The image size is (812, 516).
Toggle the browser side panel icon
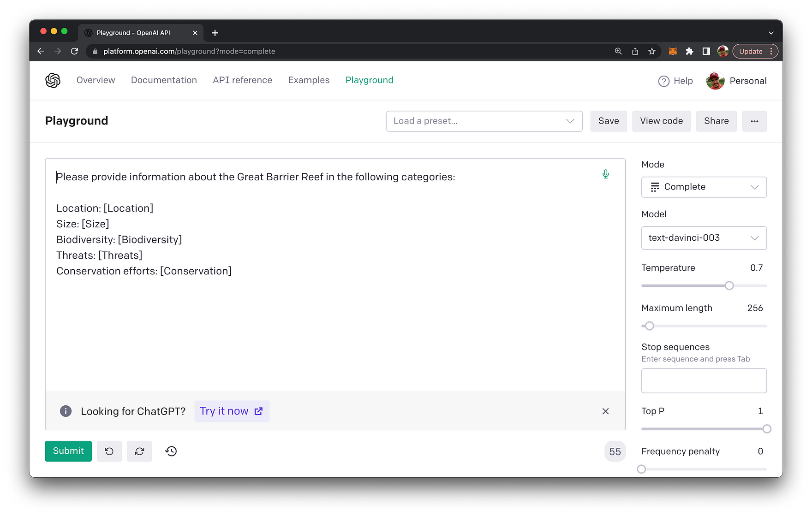click(706, 51)
